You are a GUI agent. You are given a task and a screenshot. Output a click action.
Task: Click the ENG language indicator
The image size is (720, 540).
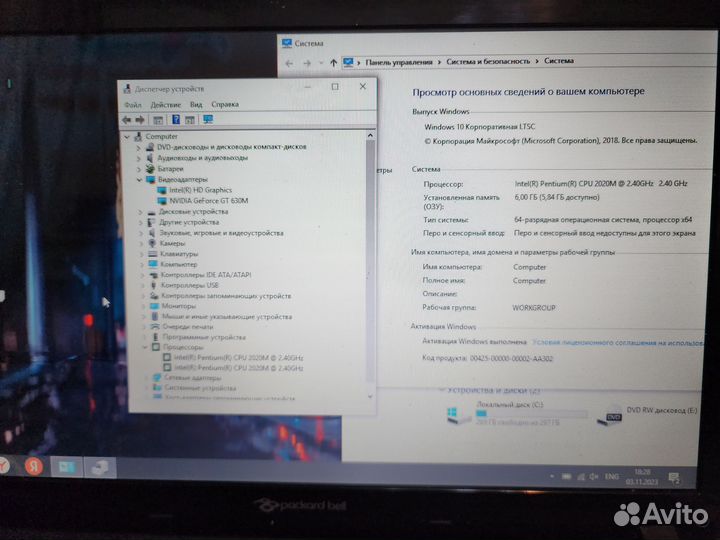click(612, 477)
